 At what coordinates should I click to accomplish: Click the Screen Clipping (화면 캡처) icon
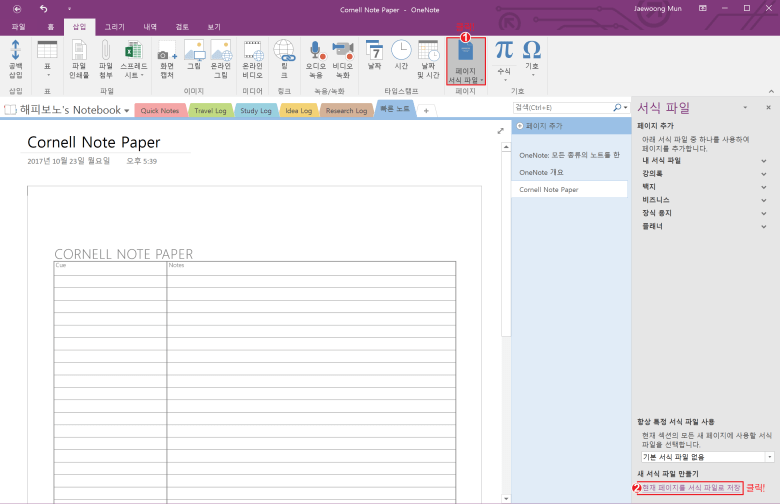[167, 59]
